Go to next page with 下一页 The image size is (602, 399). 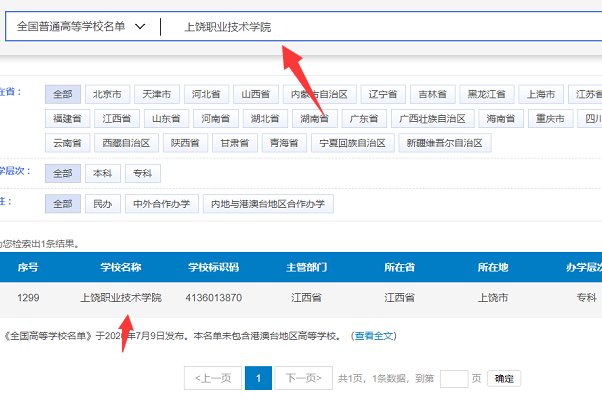(x=304, y=378)
